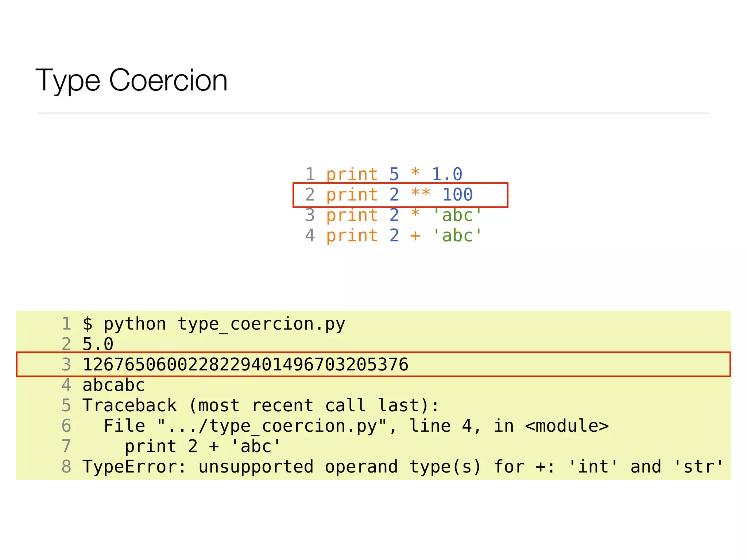This screenshot has height=560, width=747.
Task: Click the green 'abc' string on line 3
Action: (457, 215)
